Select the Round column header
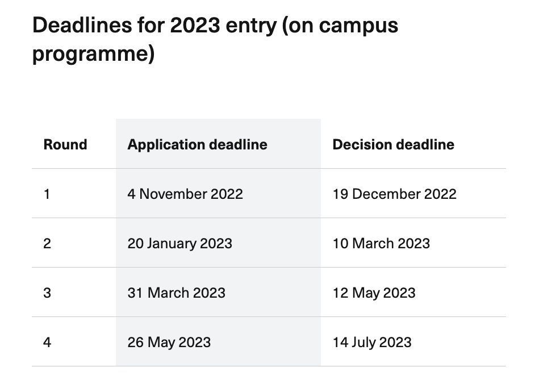The image size is (535, 392). coord(65,144)
